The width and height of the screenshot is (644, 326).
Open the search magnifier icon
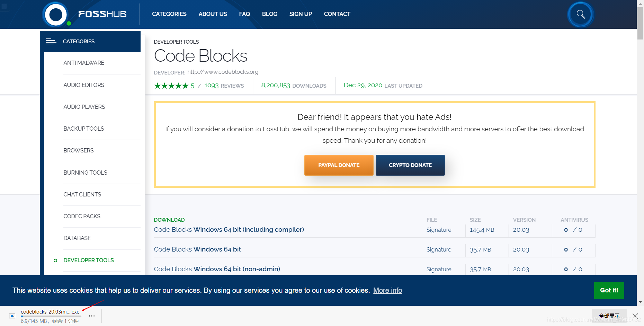click(581, 15)
